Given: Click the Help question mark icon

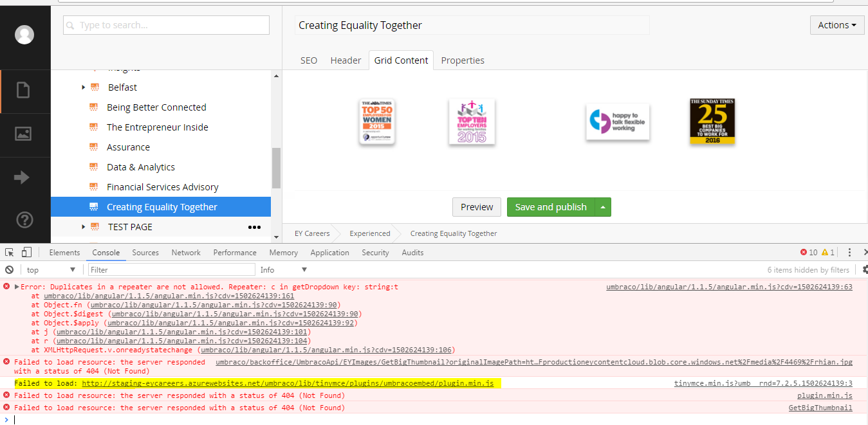Looking at the screenshot, I should [x=23, y=219].
